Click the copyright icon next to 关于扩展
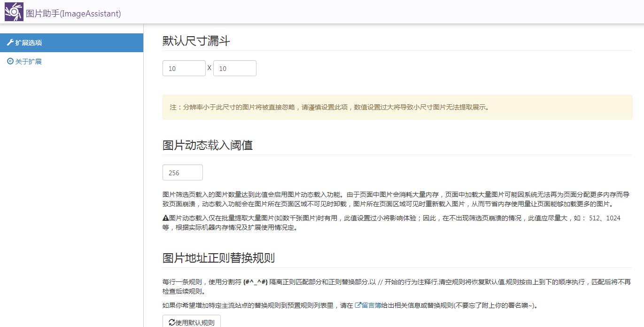Screen dimensions: 644x327 [10, 61]
